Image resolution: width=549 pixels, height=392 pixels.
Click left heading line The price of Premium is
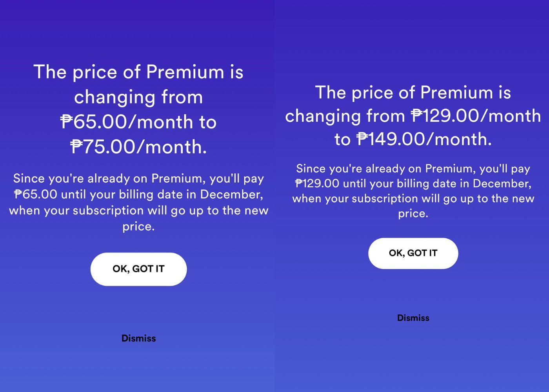point(138,72)
